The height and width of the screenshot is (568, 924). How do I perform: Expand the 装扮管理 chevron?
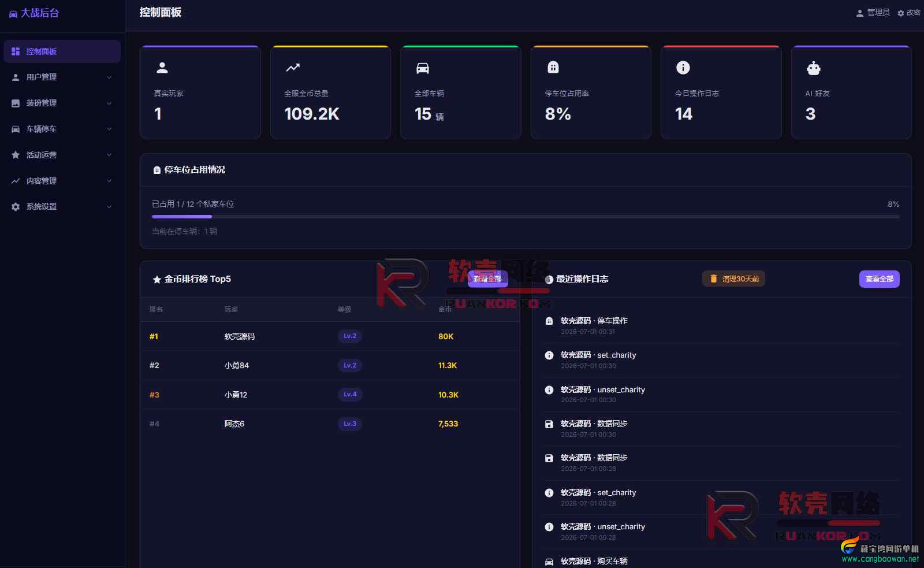(109, 103)
